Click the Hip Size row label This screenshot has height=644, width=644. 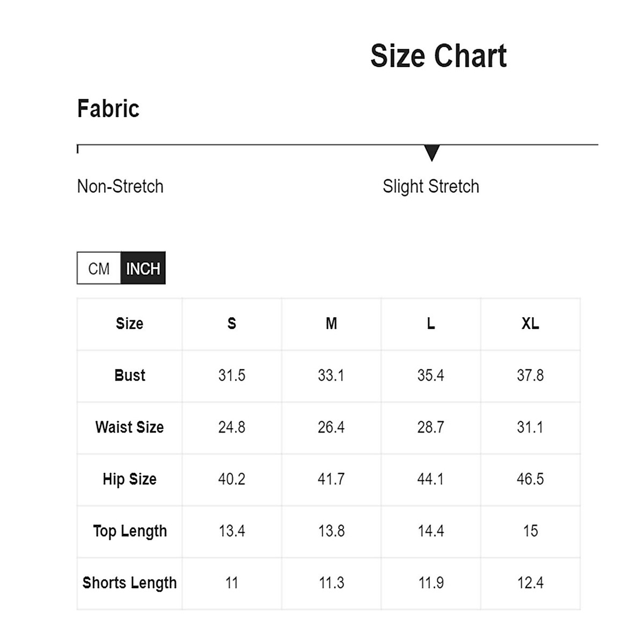(x=130, y=479)
